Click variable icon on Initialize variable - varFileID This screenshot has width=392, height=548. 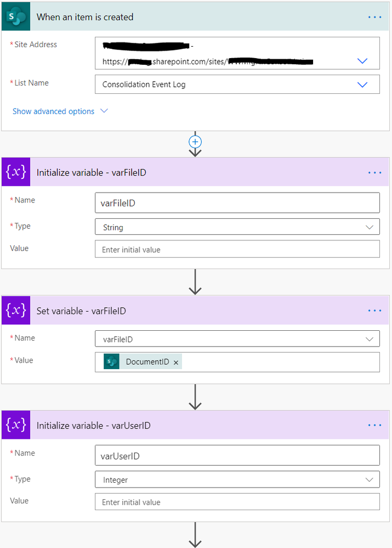click(x=16, y=172)
